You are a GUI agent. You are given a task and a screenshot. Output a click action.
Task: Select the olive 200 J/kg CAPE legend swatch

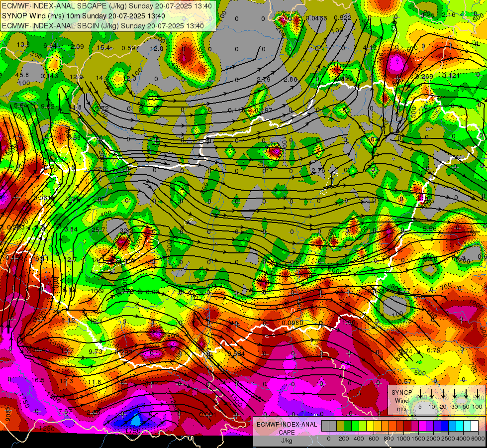pyautogui.click(x=340, y=426)
